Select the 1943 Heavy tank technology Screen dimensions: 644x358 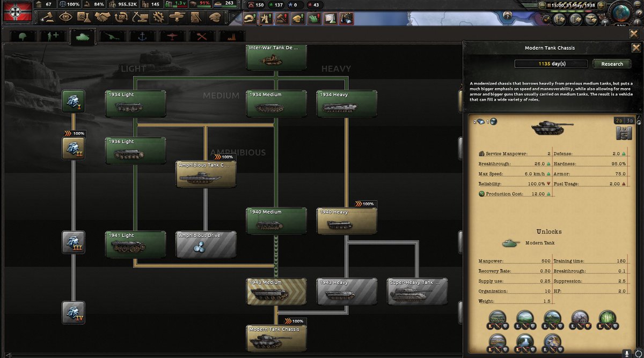pyautogui.click(x=347, y=292)
